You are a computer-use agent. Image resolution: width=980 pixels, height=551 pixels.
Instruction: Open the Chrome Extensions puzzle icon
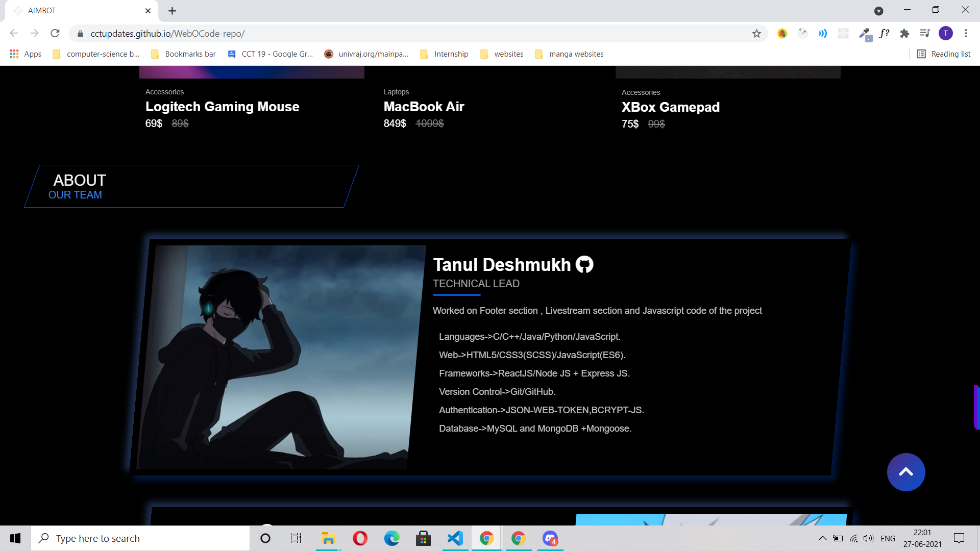tap(904, 34)
